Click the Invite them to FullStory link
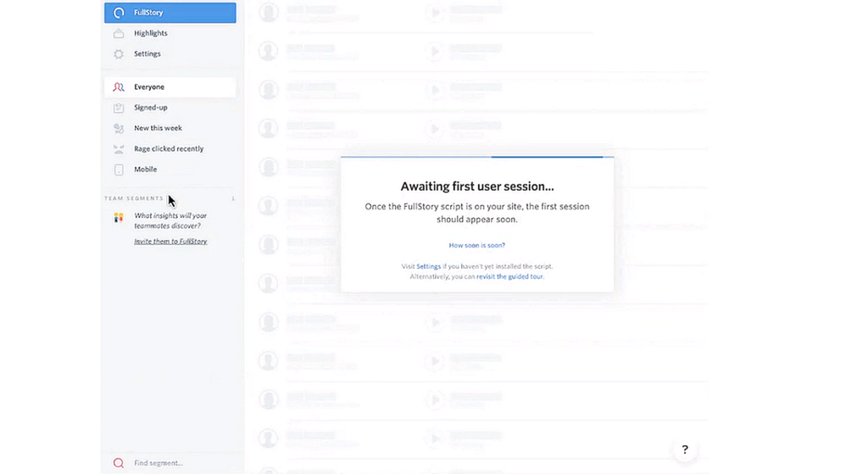 coord(170,242)
